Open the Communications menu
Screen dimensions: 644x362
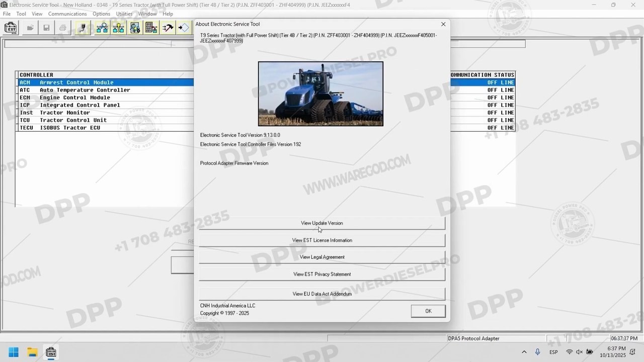(67, 14)
